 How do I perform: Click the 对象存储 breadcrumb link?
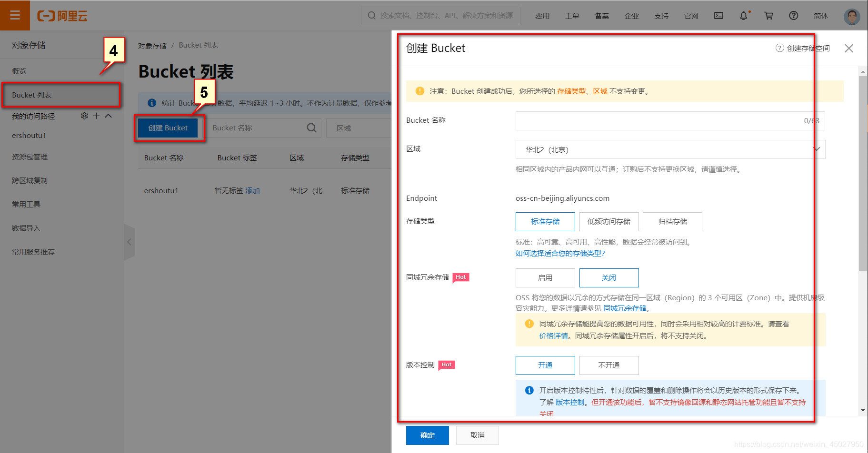click(152, 46)
